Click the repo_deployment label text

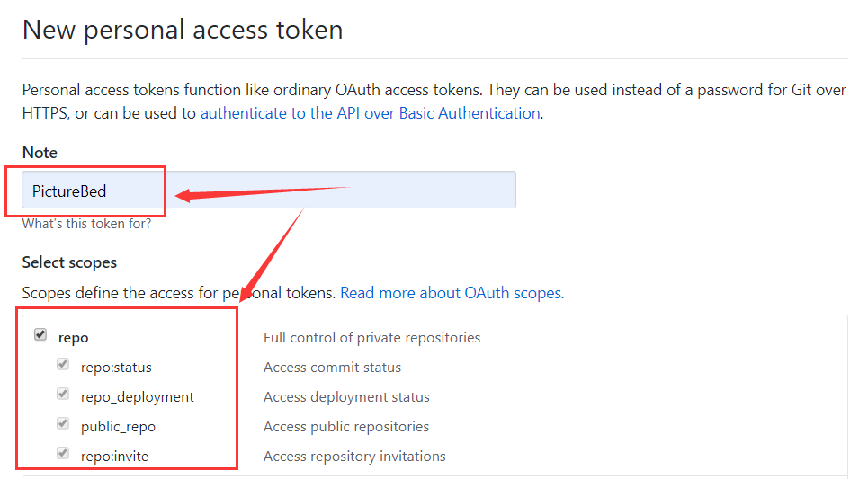pyautogui.click(x=137, y=397)
